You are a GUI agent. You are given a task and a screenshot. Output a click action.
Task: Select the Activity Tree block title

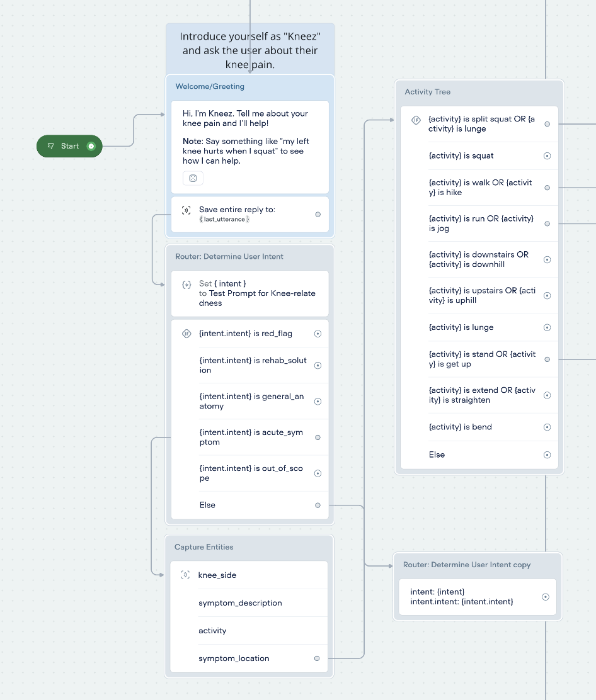tap(428, 92)
